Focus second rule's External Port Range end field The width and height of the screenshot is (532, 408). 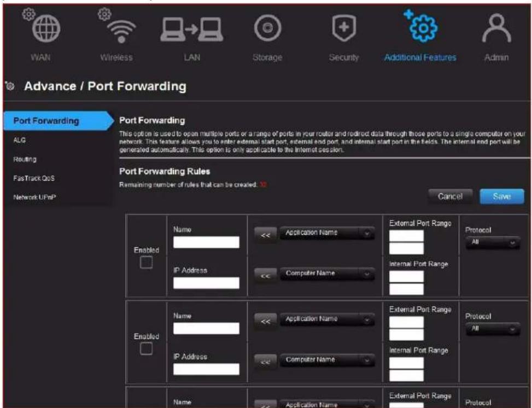(x=406, y=335)
